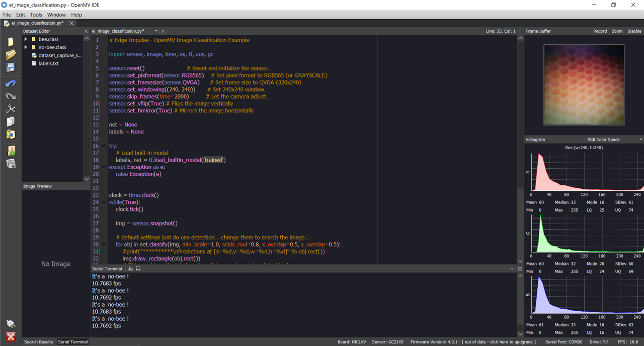Click the Serial Port: COM30 status
Image resolution: width=644 pixels, height=346 pixels.
[x=563, y=342]
